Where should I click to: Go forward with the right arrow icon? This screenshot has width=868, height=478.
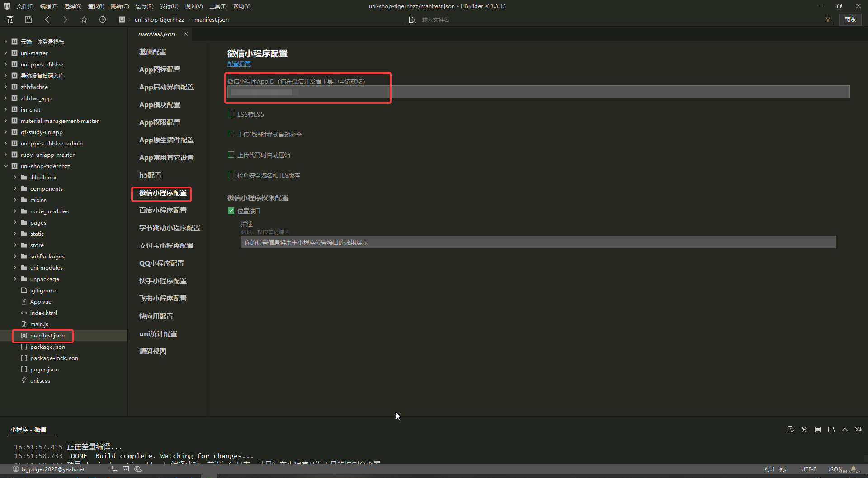tap(66, 19)
